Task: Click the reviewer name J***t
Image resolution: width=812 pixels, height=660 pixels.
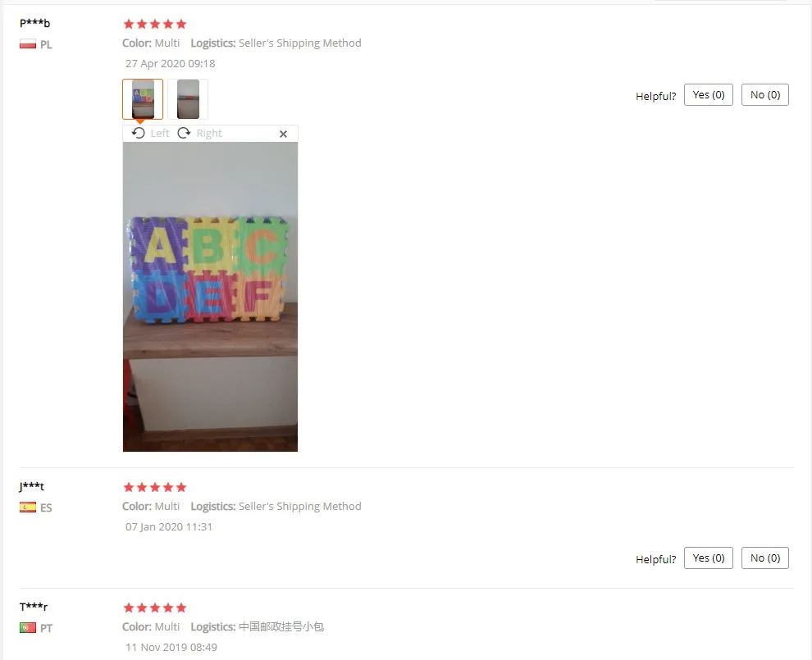Action: tap(32, 486)
